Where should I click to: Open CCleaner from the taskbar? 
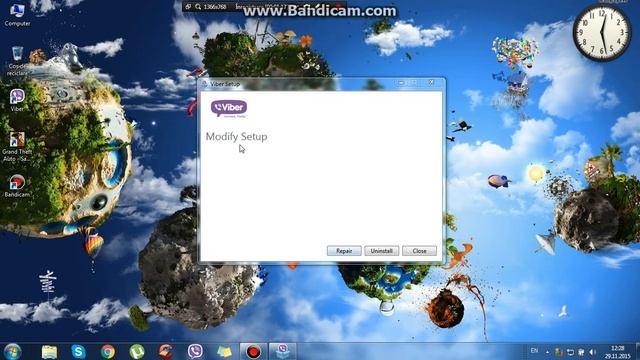pyautogui.click(x=166, y=351)
